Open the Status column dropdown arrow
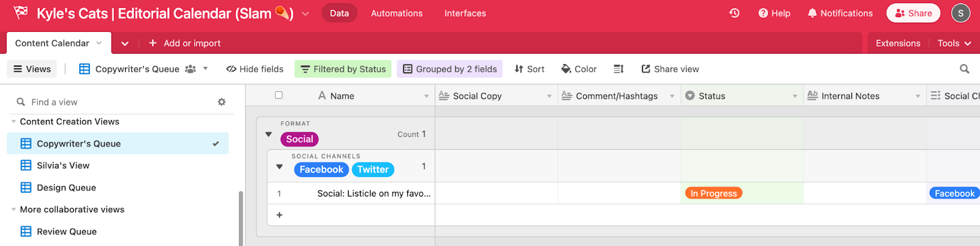The height and width of the screenshot is (246, 980). (795, 96)
